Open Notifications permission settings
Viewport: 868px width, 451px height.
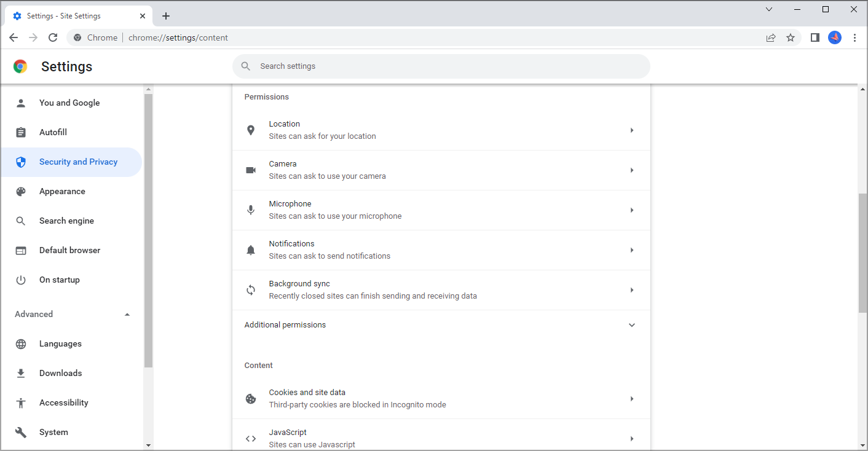[x=441, y=250]
